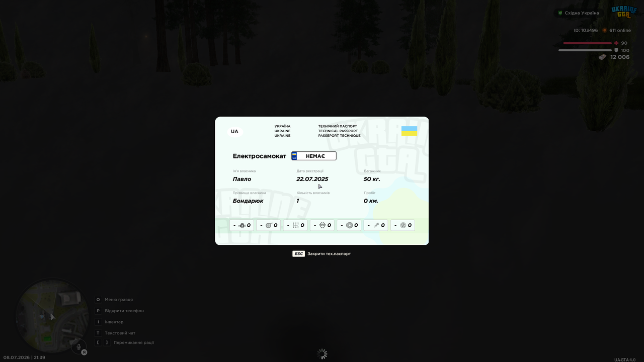Screen dimensions: 644x362
Task: Click the НЕМАЄ license plate
Action: click(x=314, y=156)
